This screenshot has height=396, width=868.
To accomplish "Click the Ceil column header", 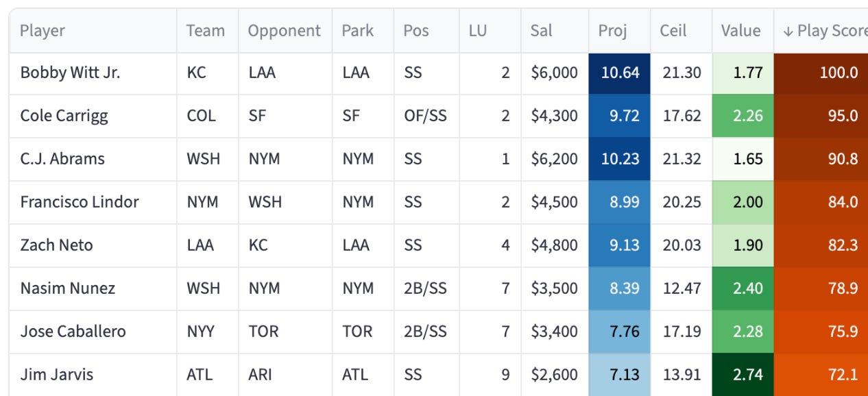I will pyautogui.click(x=673, y=31).
